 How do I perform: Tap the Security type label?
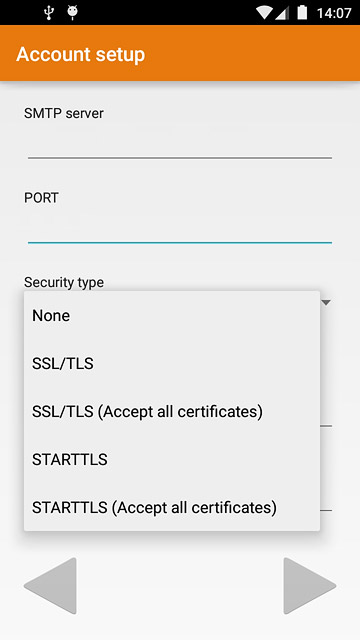[64, 282]
